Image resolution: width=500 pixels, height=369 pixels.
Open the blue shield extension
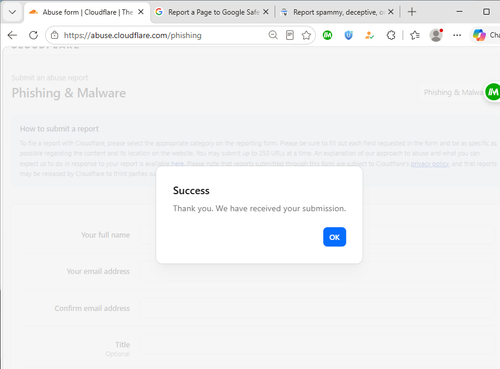348,35
